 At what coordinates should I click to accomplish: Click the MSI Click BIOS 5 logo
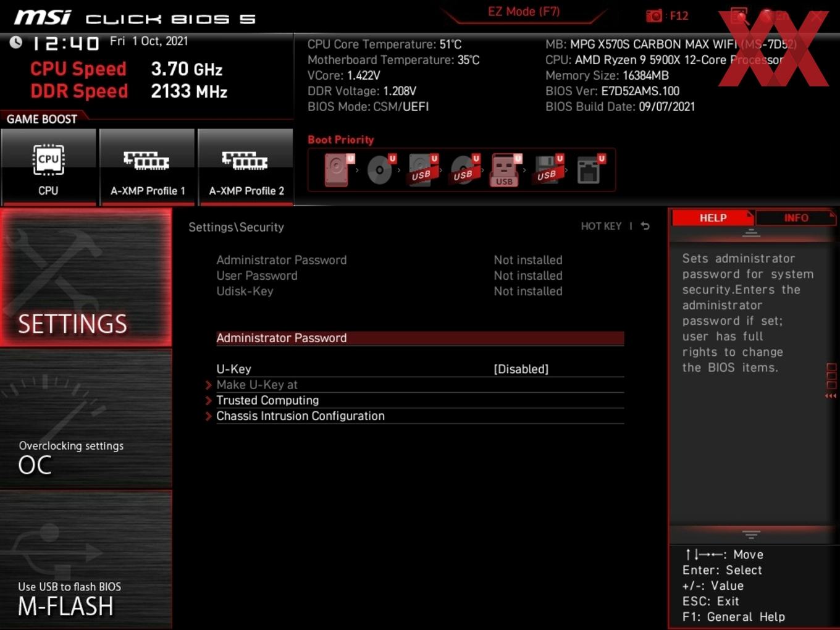coord(135,17)
